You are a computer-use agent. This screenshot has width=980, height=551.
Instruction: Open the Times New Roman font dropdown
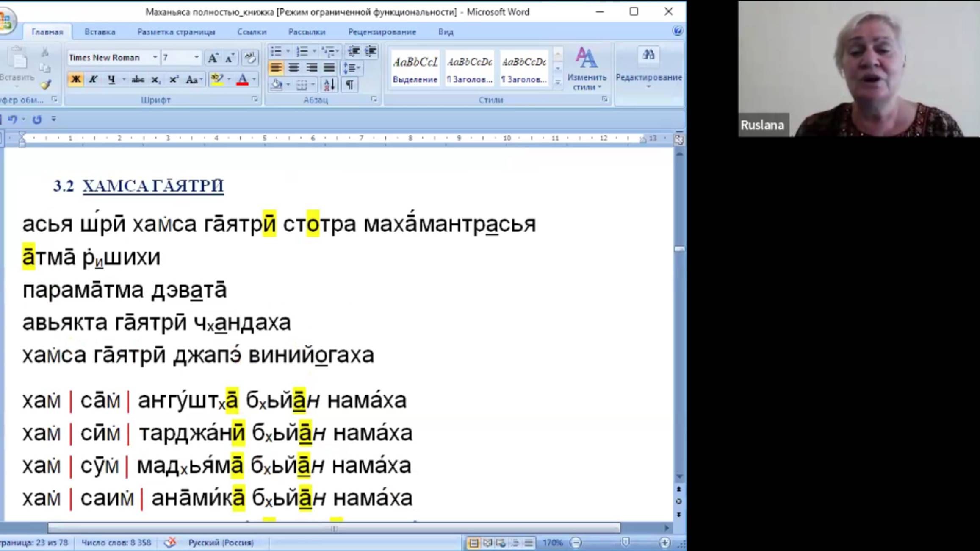155,57
